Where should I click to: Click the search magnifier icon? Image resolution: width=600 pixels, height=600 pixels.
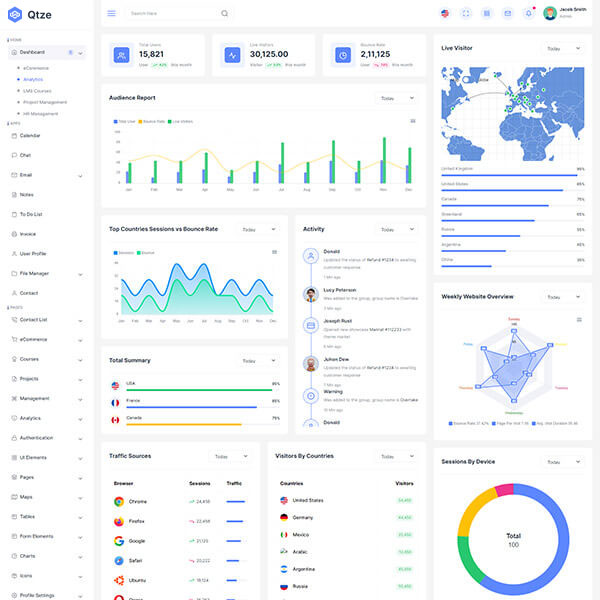[x=224, y=13]
